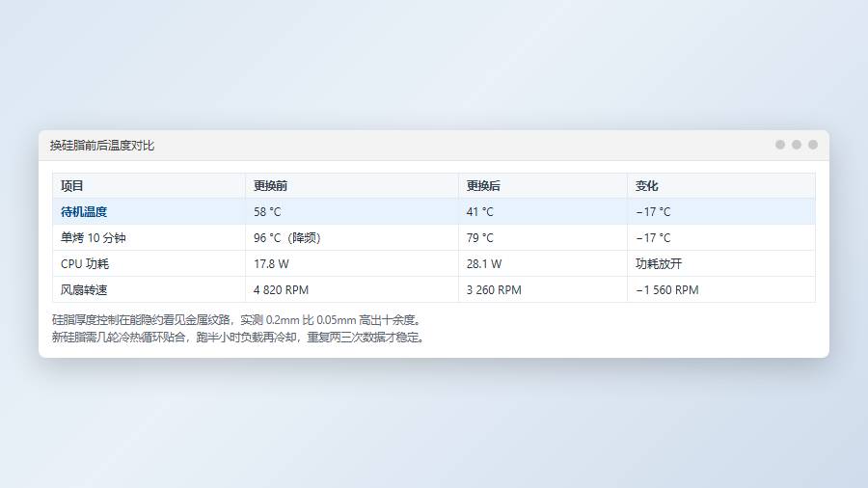Select the 17.8 W cell
Image resolution: width=868 pixels, height=488 pixels.
click(x=351, y=264)
